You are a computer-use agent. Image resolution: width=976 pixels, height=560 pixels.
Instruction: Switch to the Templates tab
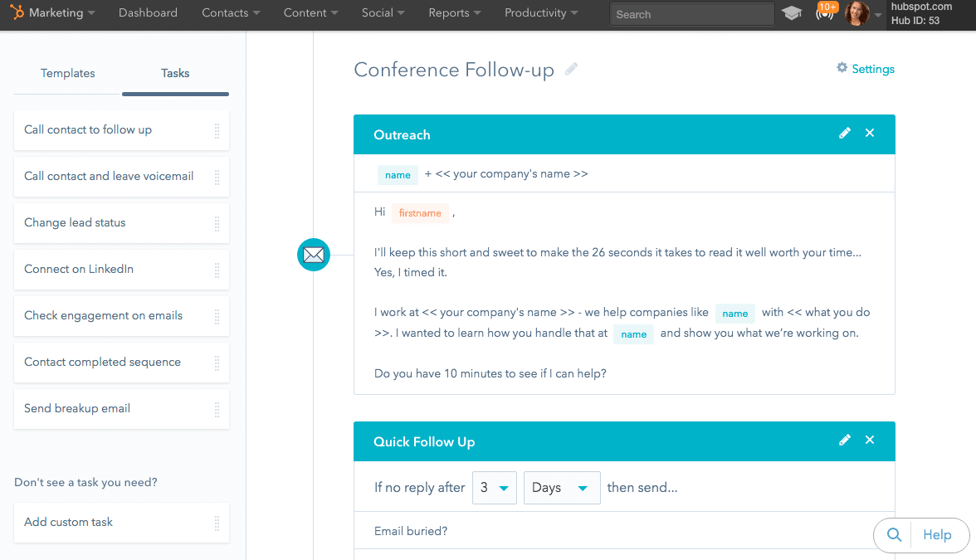[67, 73]
